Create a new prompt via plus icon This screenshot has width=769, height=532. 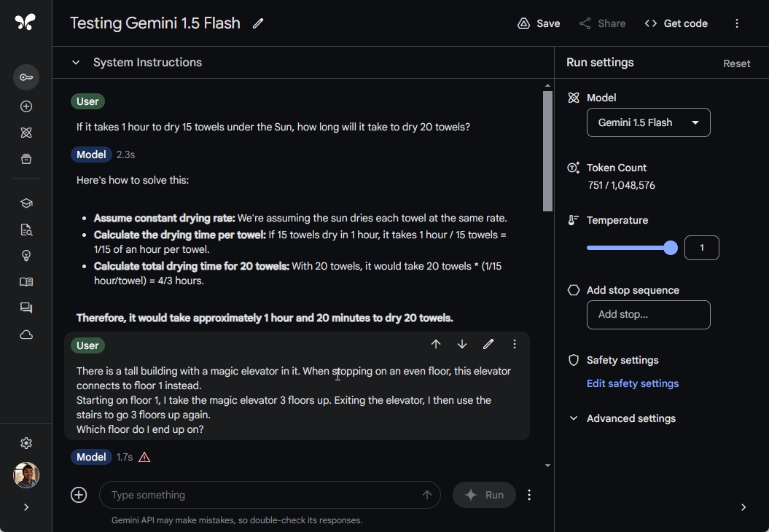click(26, 106)
